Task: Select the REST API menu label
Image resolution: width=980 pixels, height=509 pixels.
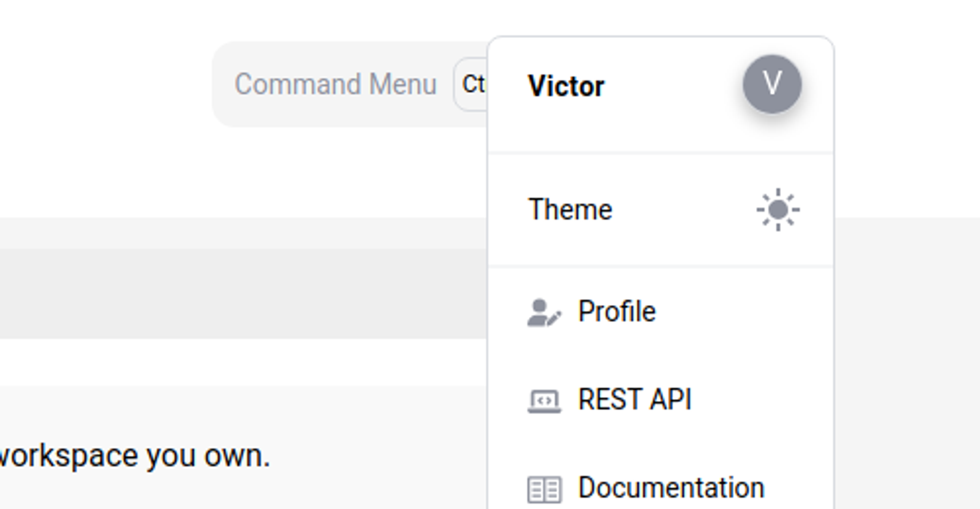Action: [635, 400]
